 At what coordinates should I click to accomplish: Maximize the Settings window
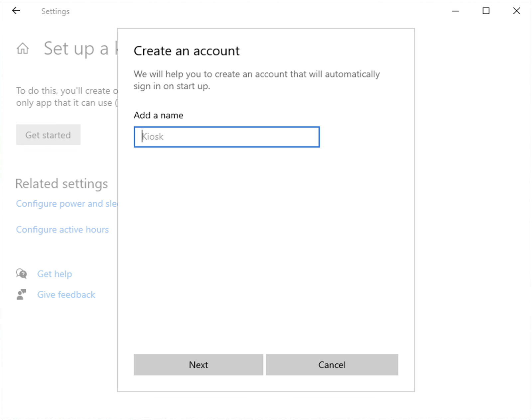pos(486,11)
